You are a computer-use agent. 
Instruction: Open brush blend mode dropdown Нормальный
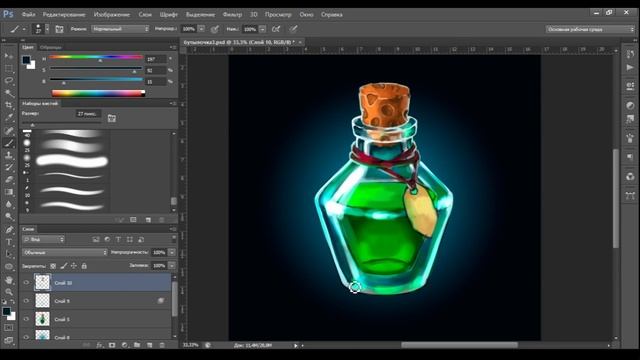click(x=120, y=29)
